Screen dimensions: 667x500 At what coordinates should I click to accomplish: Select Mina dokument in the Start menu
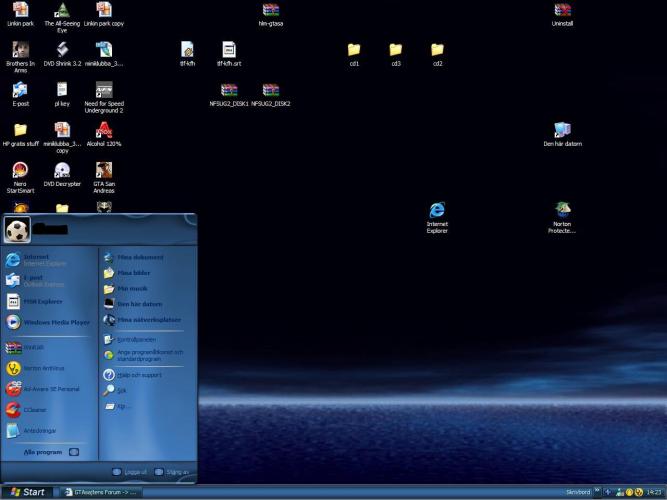[139, 257]
